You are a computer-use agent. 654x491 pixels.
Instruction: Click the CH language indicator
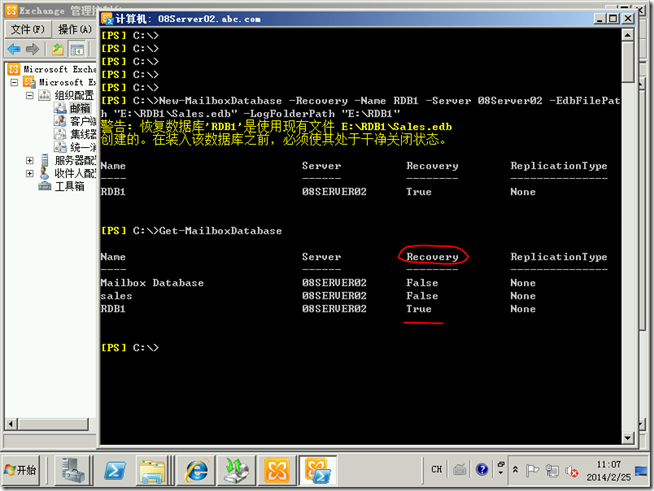click(437, 470)
